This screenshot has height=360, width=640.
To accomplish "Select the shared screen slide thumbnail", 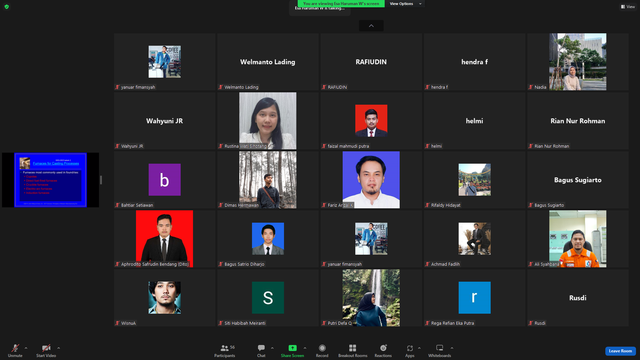I will 51,180.
